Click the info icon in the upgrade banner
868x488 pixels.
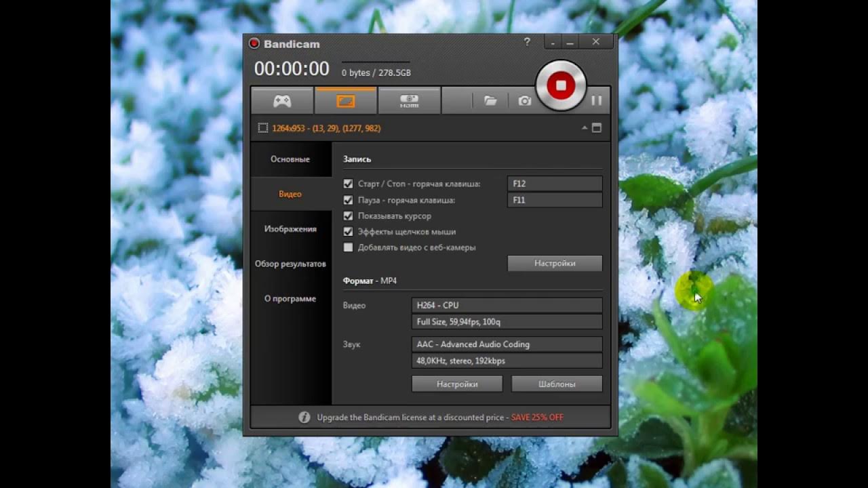pyautogui.click(x=304, y=418)
